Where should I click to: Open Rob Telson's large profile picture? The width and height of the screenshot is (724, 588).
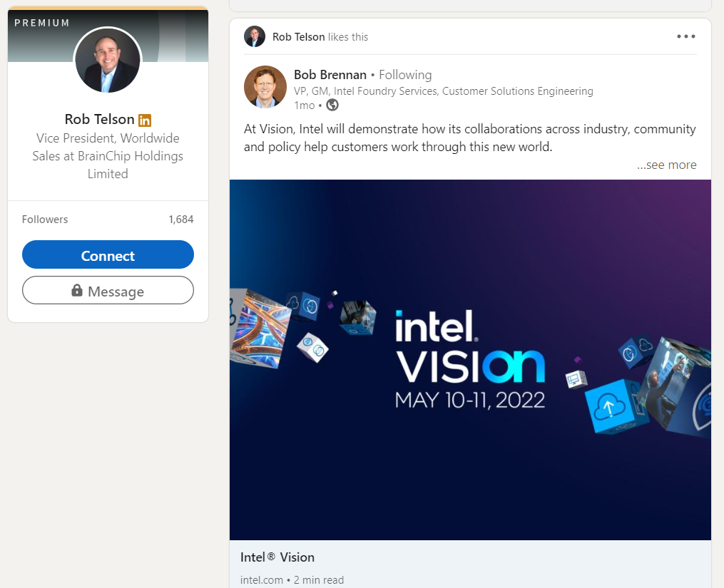tap(108, 60)
